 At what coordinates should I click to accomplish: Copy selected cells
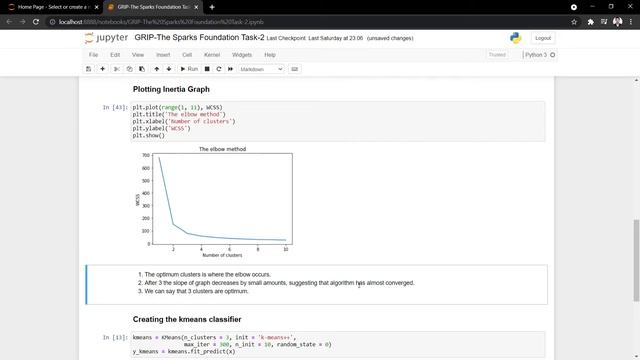(x=129, y=69)
